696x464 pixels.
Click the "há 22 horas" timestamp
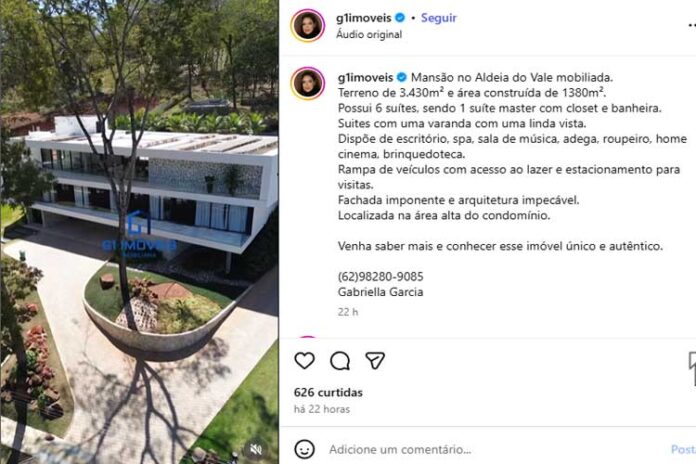[x=322, y=409]
